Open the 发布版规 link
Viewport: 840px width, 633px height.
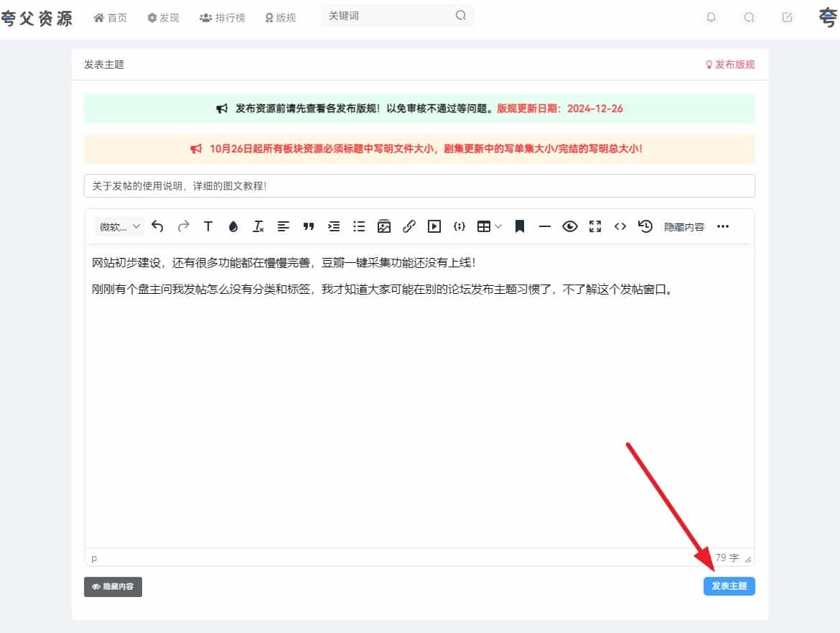click(730, 65)
